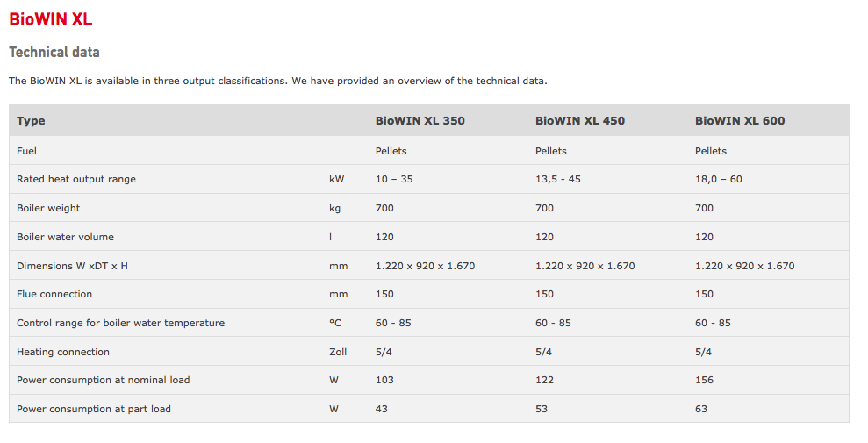Click the 10 – 35 heat output value
This screenshot has width=868, height=443.
pos(393,179)
